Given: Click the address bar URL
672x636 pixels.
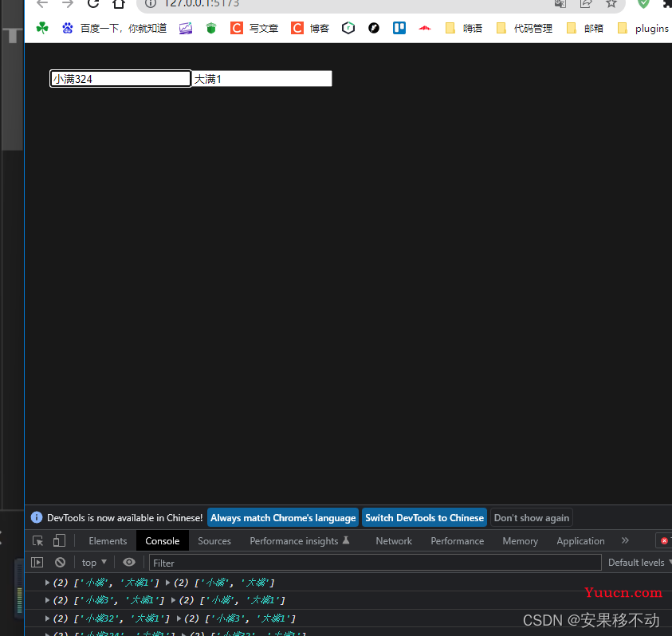Looking at the screenshot, I should point(202,4).
